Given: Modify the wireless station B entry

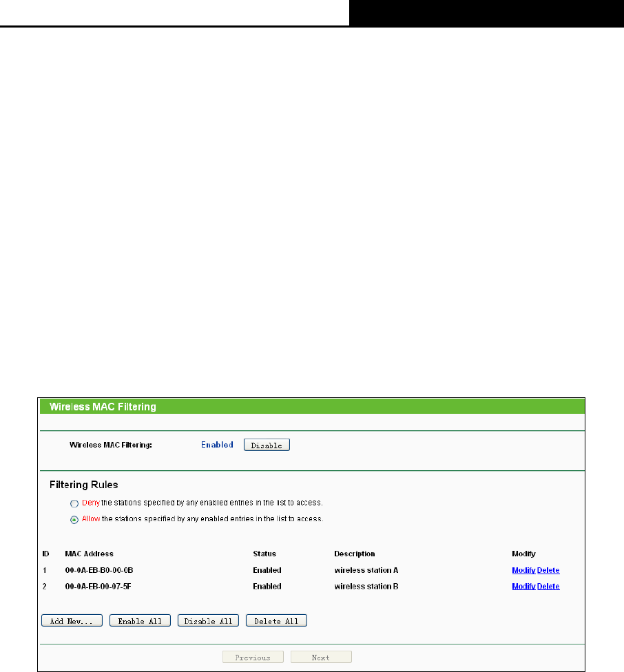Looking at the screenshot, I should click(523, 587).
